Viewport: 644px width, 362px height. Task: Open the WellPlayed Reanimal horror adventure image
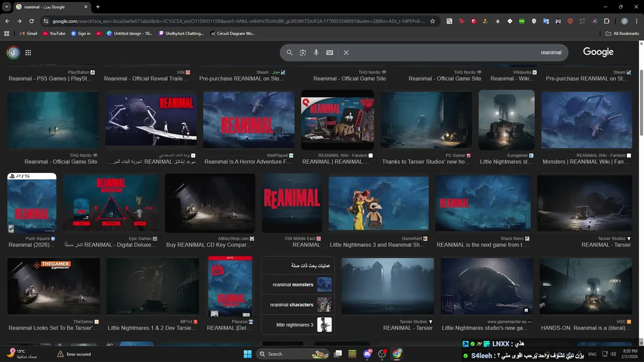pos(249,120)
